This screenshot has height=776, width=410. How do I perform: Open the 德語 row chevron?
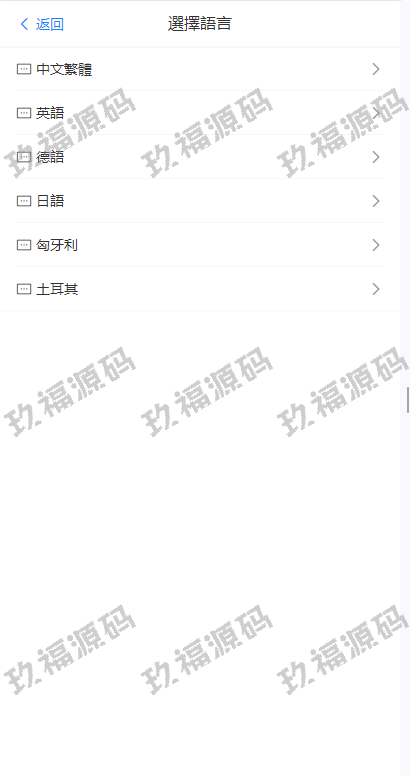[x=376, y=157]
